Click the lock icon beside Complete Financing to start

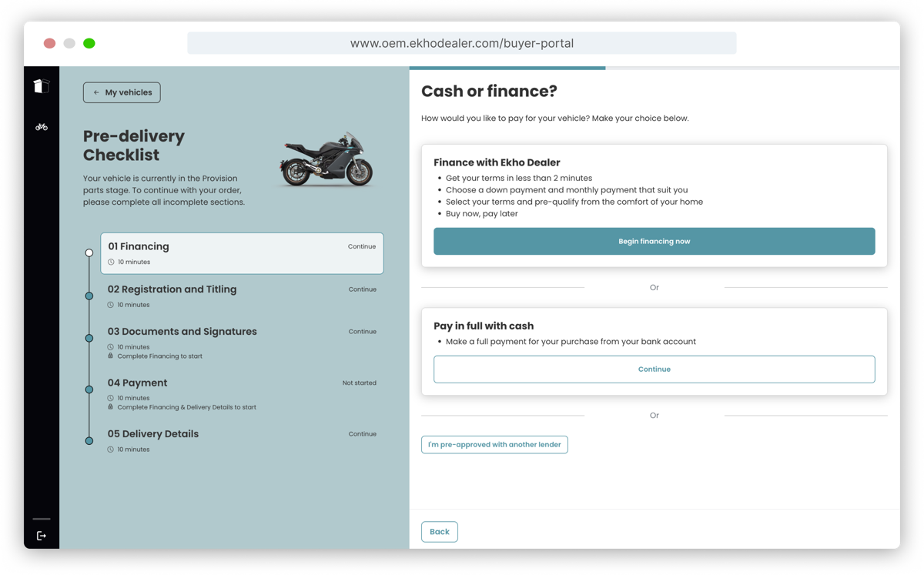click(x=111, y=356)
